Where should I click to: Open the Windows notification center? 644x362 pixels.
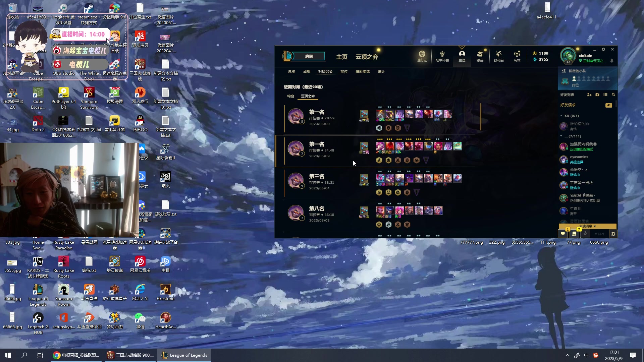pos(633,355)
